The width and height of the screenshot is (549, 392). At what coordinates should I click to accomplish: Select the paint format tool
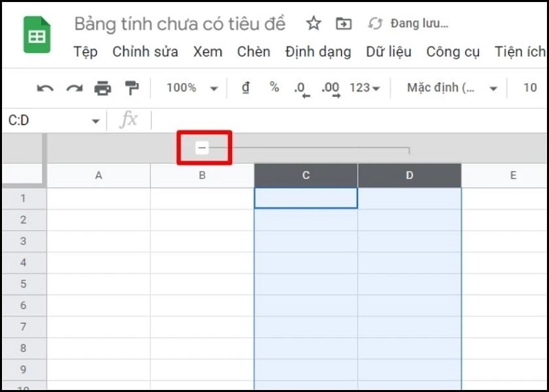[x=131, y=88]
